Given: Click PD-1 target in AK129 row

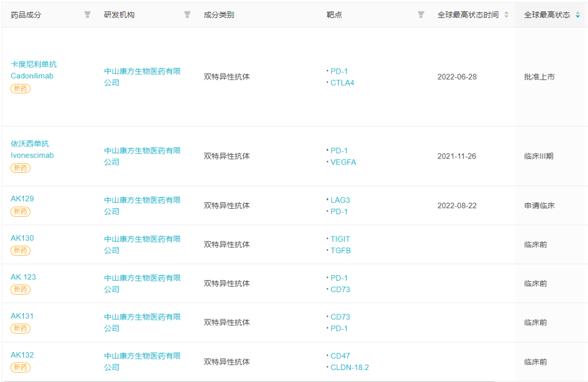Looking at the screenshot, I should (x=339, y=211).
